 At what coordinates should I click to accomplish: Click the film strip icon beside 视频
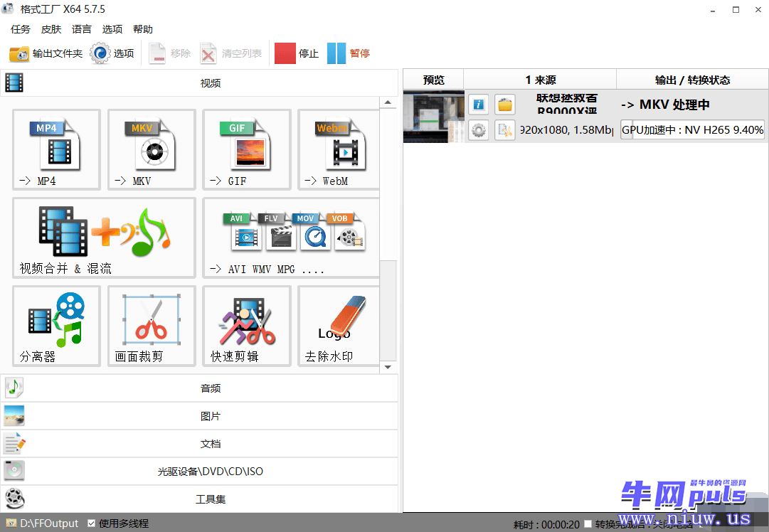14,83
